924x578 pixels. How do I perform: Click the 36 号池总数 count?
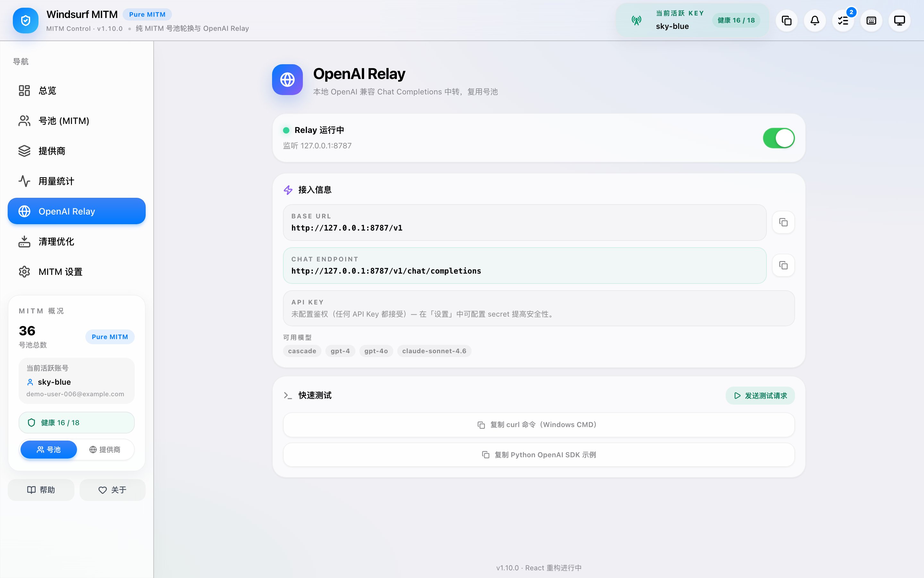pyautogui.click(x=33, y=337)
